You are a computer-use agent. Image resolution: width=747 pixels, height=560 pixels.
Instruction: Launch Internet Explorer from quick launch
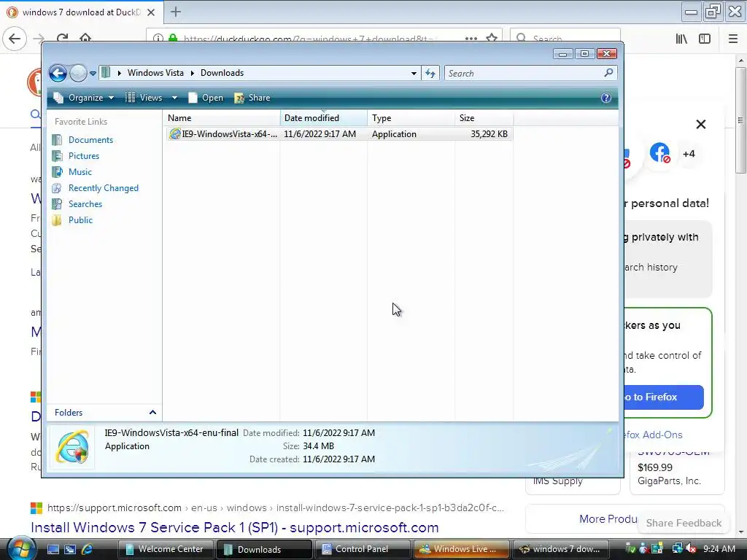pyautogui.click(x=88, y=549)
